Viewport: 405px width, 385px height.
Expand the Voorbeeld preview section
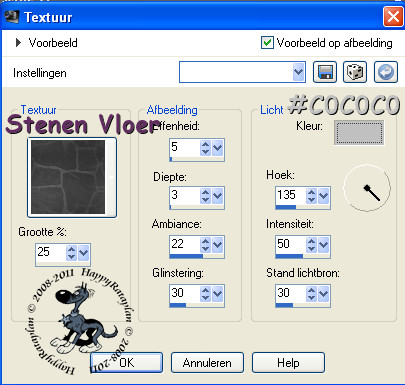pyautogui.click(x=18, y=43)
